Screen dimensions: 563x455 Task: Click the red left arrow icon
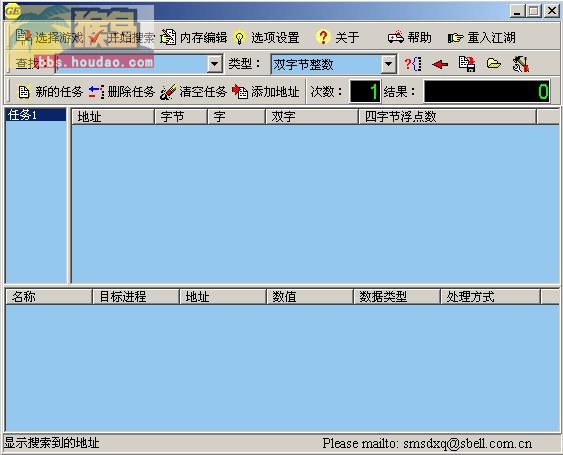point(440,64)
